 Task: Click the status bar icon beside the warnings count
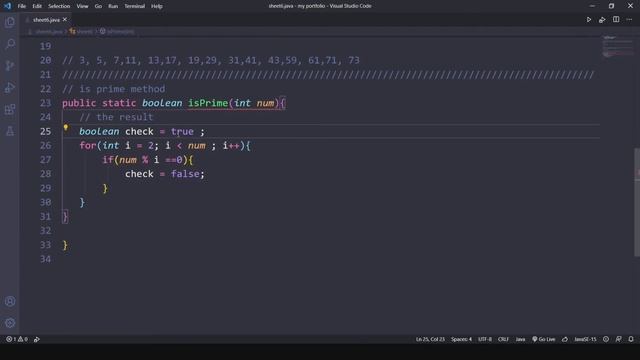(x=37, y=339)
